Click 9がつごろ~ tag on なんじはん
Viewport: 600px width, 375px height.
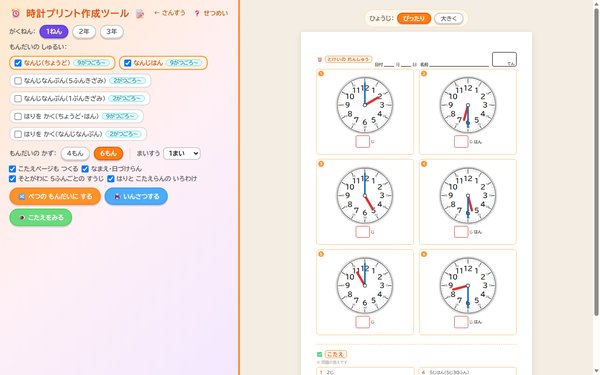coord(184,63)
